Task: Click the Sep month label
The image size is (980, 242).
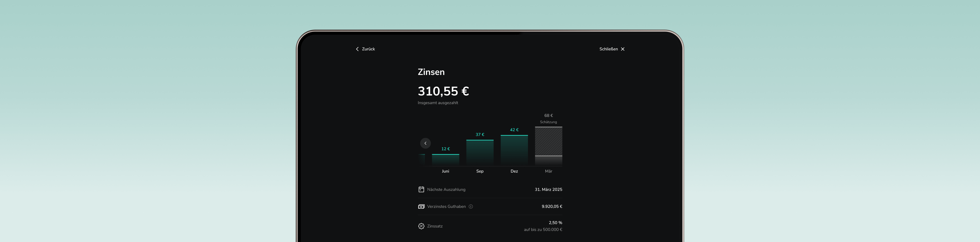Action: [x=480, y=171]
